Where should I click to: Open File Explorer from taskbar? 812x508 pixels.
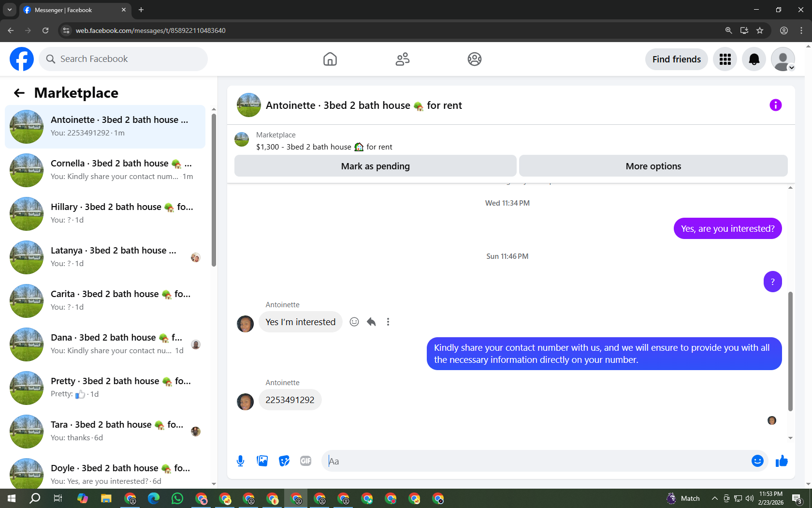[106, 498]
